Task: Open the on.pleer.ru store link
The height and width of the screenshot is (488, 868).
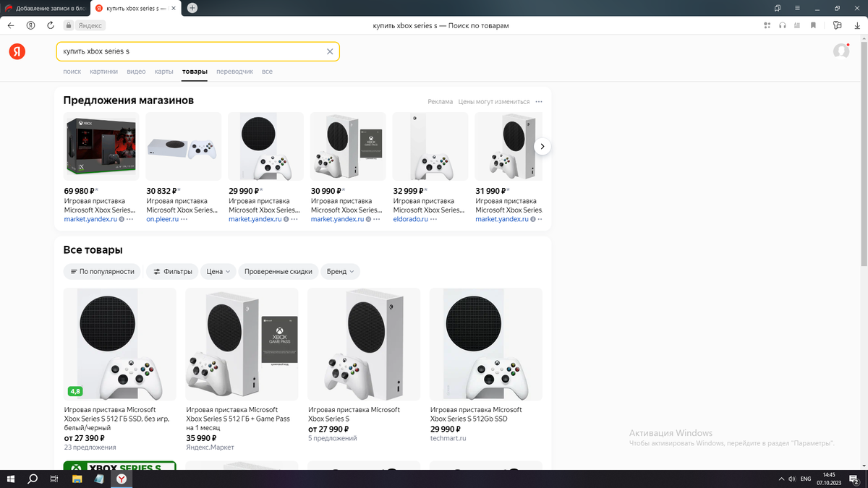Action: coord(162,219)
